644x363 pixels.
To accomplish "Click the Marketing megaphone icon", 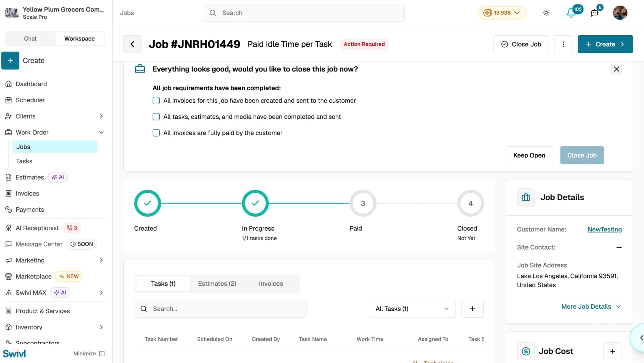I will coord(9,260).
